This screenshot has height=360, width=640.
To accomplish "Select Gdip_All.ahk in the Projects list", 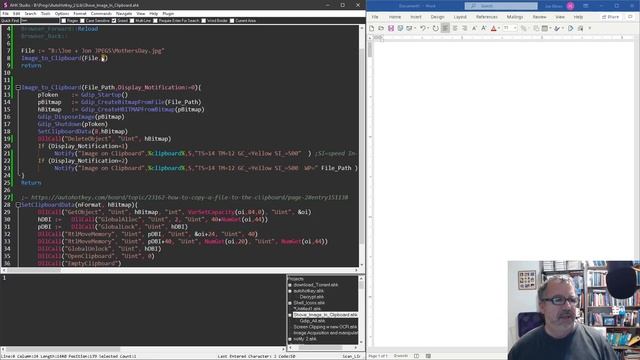I will pos(312,321).
